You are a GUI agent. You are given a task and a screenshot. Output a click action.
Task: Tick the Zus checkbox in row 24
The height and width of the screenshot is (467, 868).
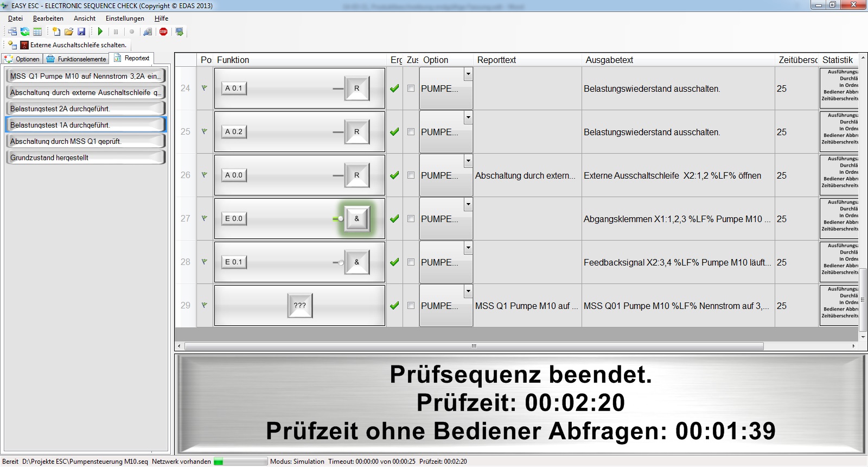[411, 89]
